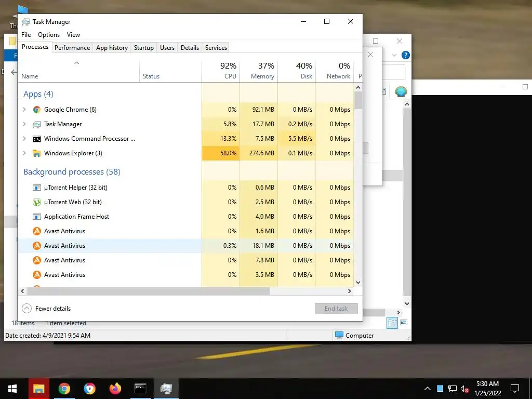The height and width of the screenshot is (399, 532).
Task: Click the blue square tray icon
Action: [440, 389]
